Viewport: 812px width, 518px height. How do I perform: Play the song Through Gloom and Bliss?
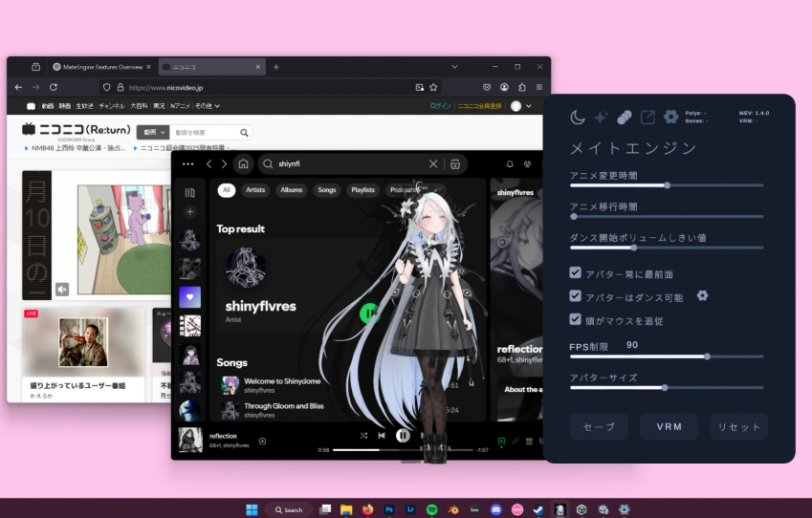[x=284, y=406]
